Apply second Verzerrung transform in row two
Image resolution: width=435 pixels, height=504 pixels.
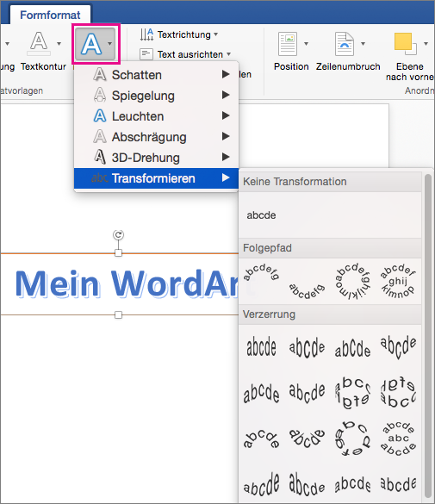click(307, 393)
